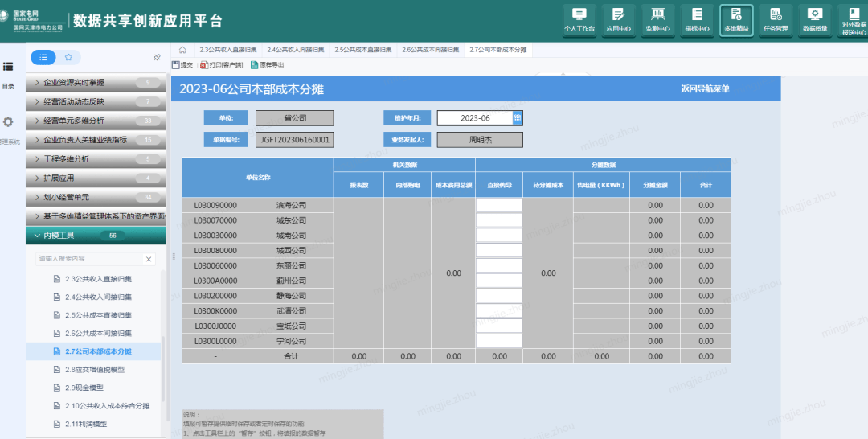
Task: Click the 提交 save toolbar button
Action: click(x=182, y=65)
